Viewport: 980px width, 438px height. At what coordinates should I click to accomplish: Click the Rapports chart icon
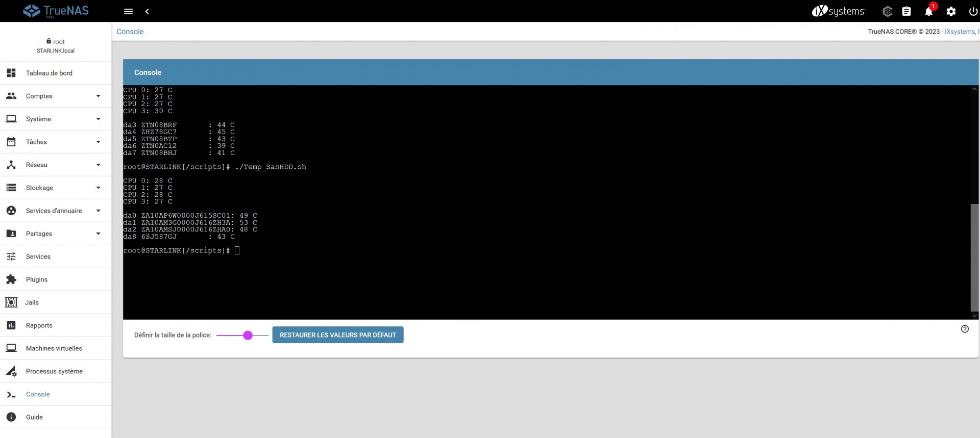click(11, 325)
